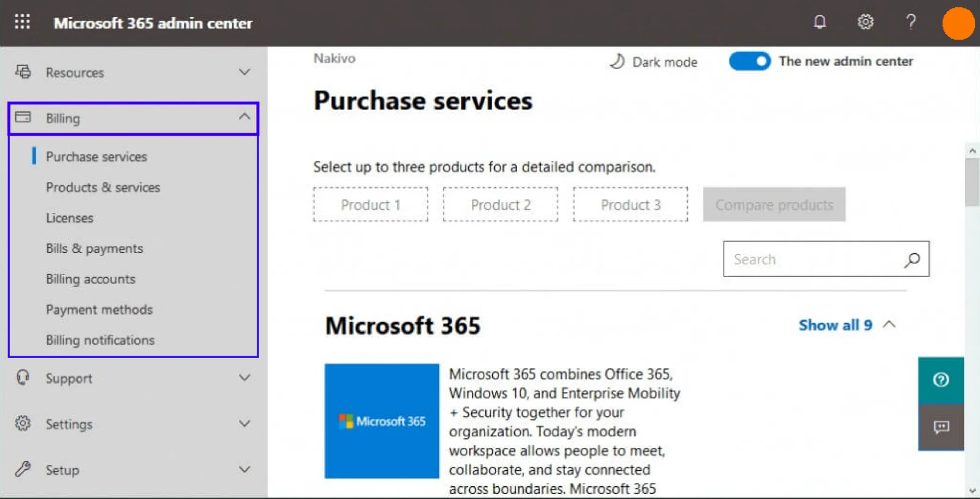Open the app launcher waffle icon
The image size is (980, 499).
click(22, 22)
